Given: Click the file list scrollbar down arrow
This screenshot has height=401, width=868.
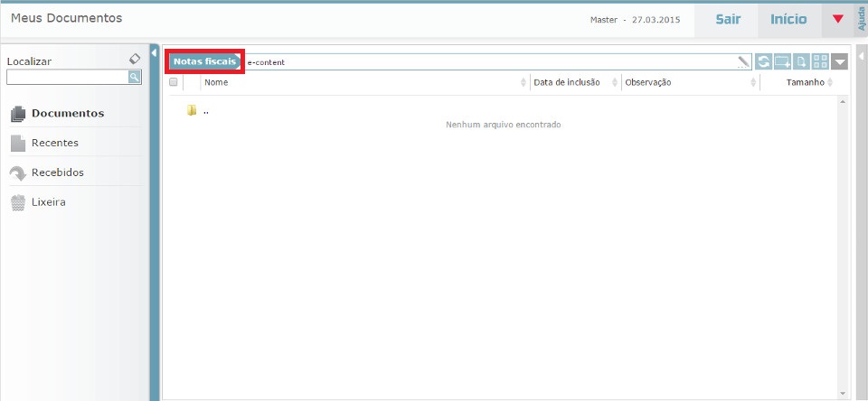Looking at the screenshot, I should (x=843, y=393).
